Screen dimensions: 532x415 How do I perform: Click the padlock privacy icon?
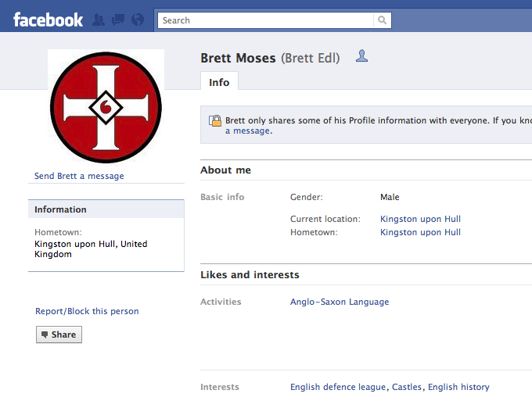click(x=214, y=120)
